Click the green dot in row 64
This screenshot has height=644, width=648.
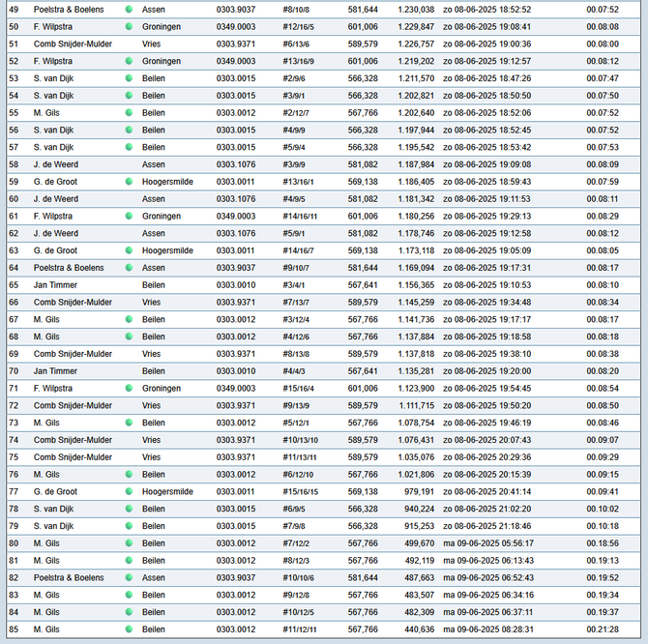click(x=129, y=268)
